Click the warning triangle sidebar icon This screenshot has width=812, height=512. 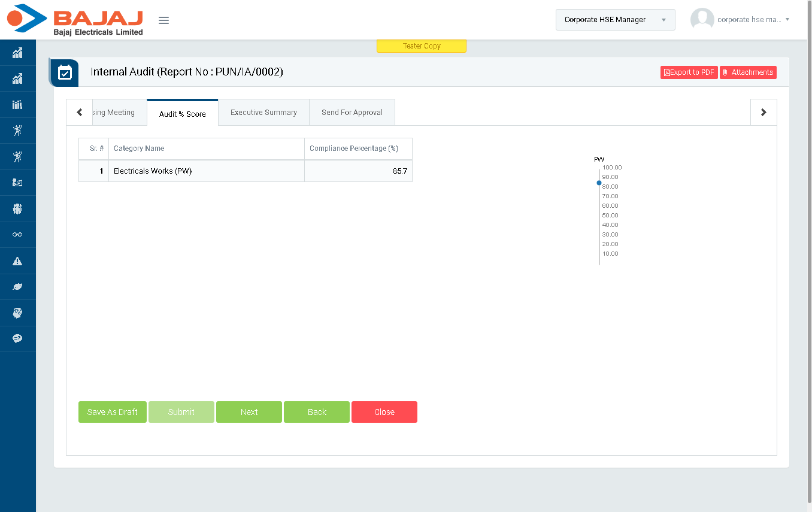[x=17, y=261]
